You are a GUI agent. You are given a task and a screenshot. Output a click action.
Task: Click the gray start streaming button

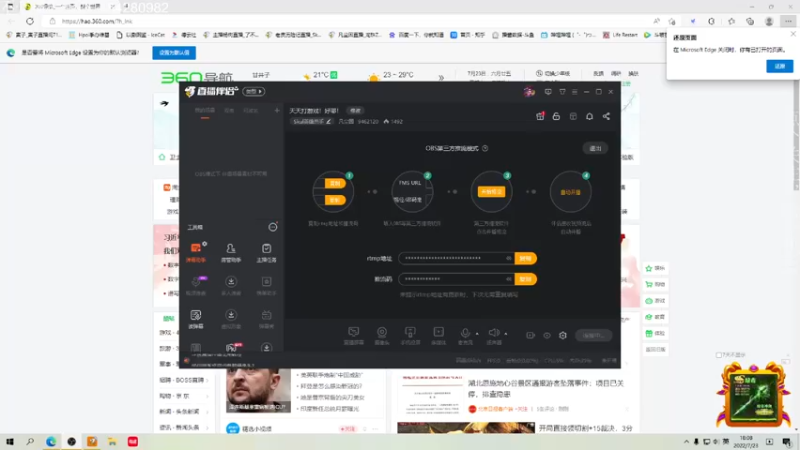[x=593, y=335]
